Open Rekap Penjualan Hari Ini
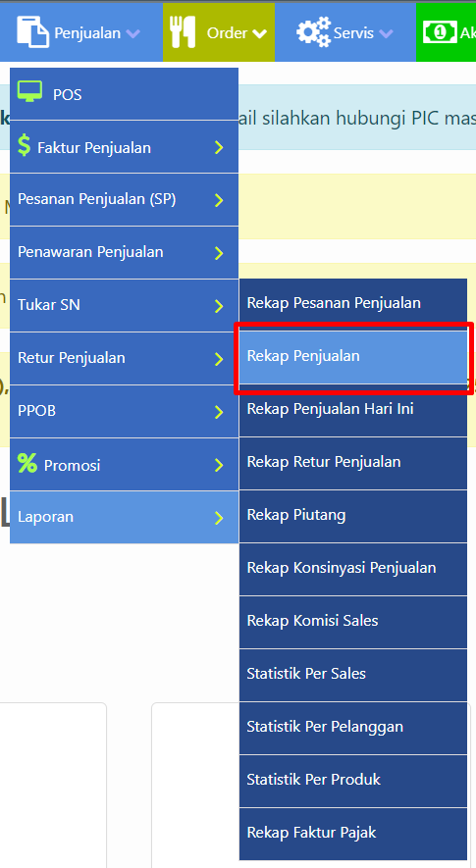This screenshot has height=868, width=476. click(353, 410)
